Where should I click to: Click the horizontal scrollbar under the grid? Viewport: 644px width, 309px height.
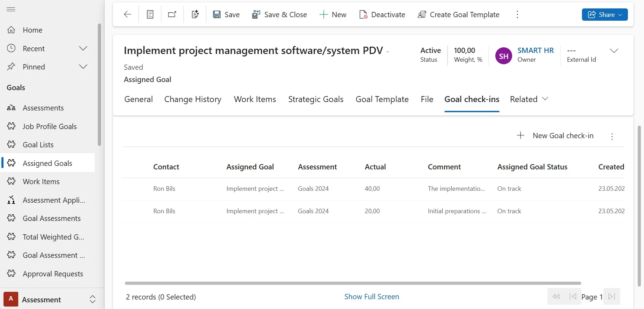coord(353,283)
